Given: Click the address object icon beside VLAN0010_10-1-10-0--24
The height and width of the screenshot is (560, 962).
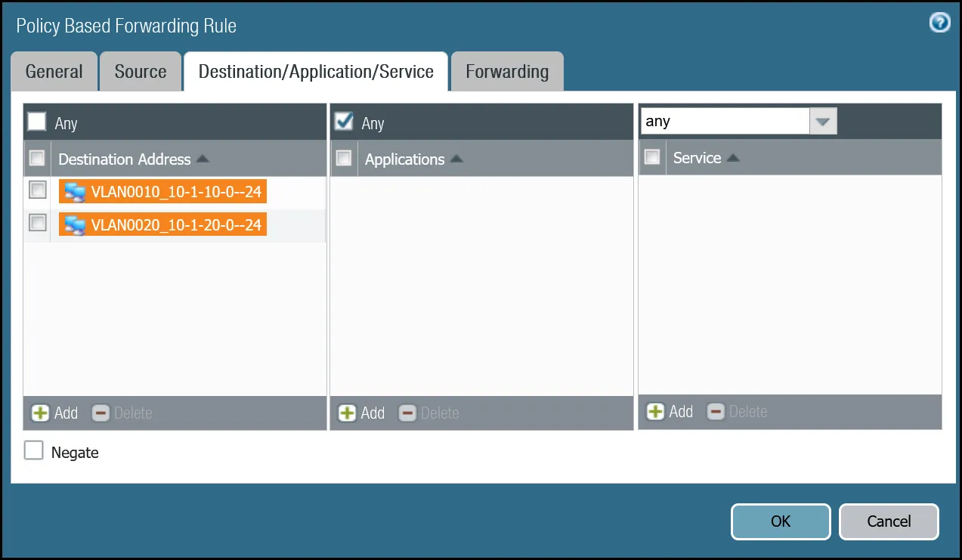Looking at the screenshot, I should (x=73, y=191).
